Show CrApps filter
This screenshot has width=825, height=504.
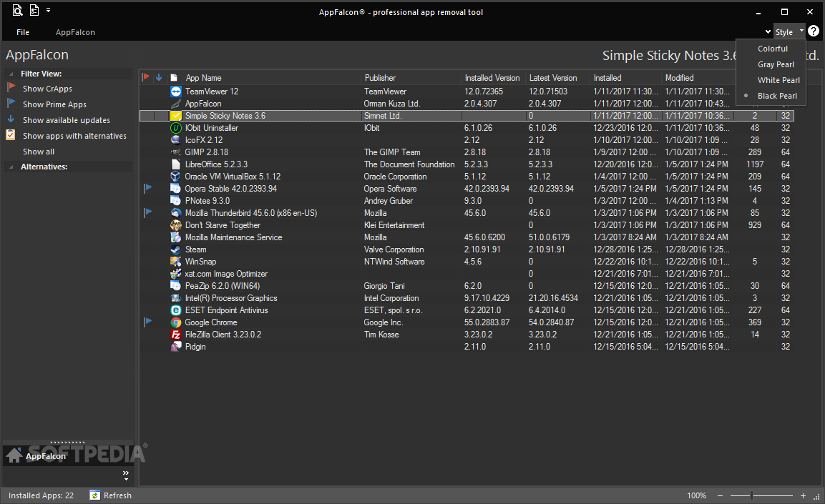click(47, 89)
